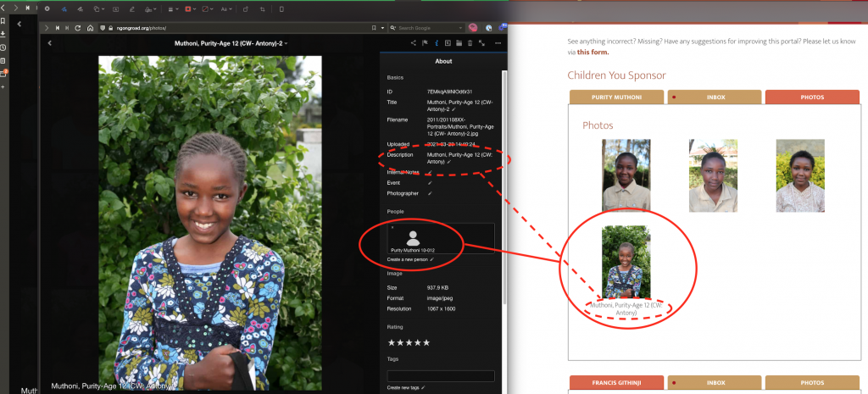Open the Inbox tab for Francis Githinji
The width and height of the screenshot is (868, 394).
[x=715, y=382]
